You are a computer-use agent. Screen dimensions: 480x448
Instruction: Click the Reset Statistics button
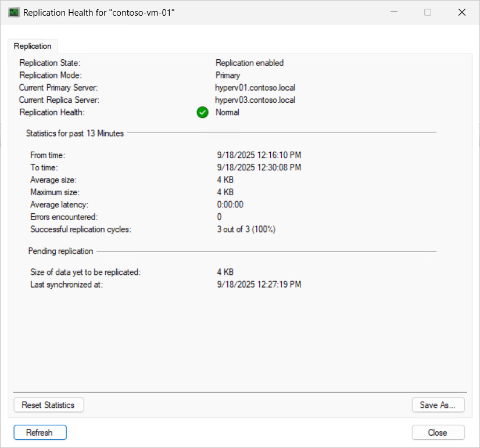tap(49, 405)
